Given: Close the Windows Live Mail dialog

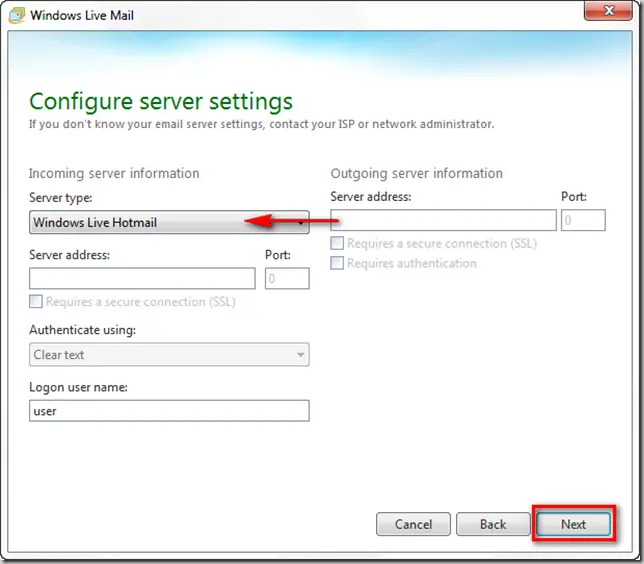Looking at the screenshot, I should tap(608, 10).
